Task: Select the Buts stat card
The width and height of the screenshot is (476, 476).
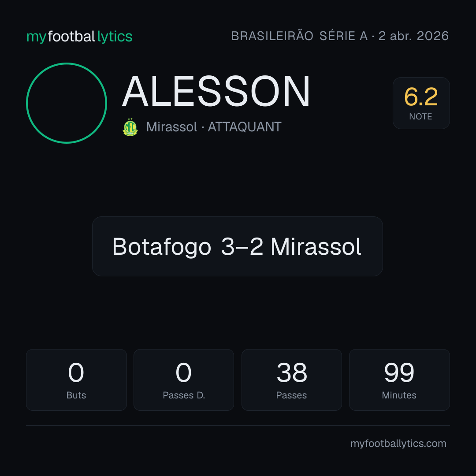Action: (x=76, y=380)
